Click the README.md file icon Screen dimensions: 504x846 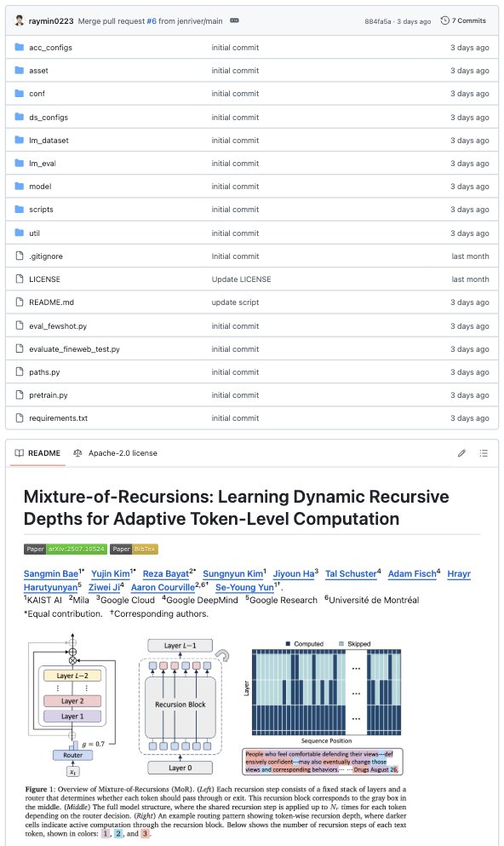tap(20, 302)
